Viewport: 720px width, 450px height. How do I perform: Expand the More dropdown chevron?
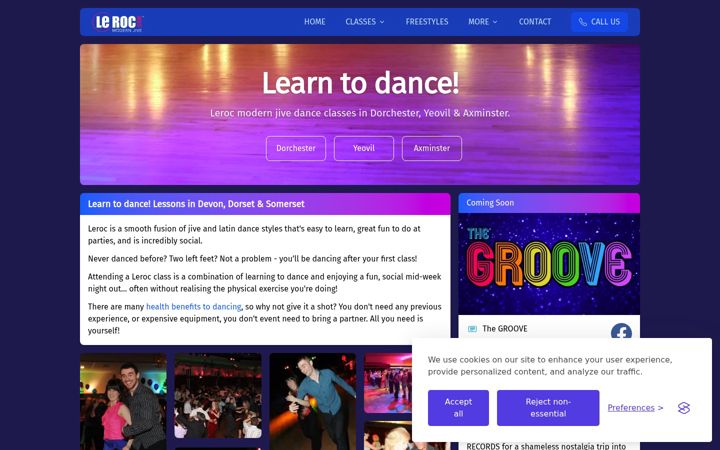(x=495, y=22)
